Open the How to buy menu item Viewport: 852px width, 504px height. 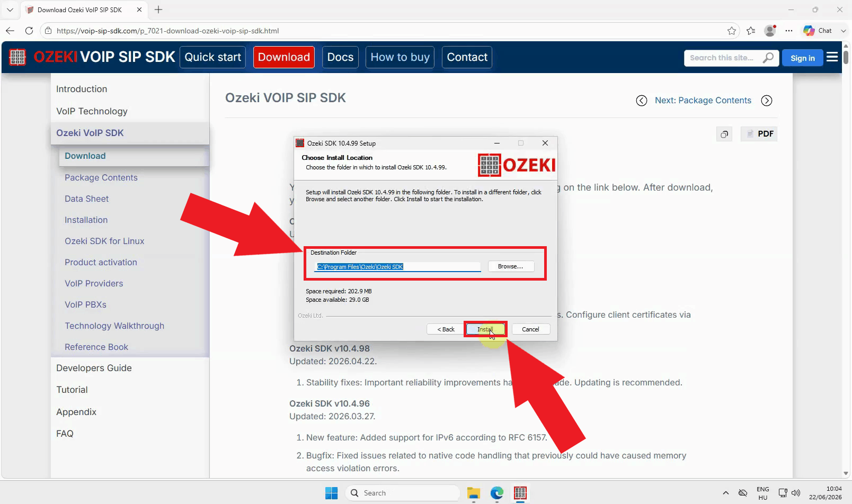tap(400, 57)
